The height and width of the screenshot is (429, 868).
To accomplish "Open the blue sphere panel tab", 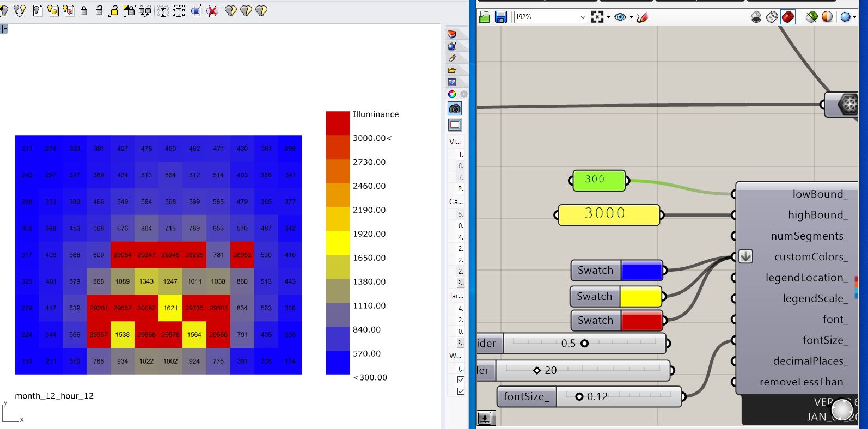I will (x=452, y=46).
